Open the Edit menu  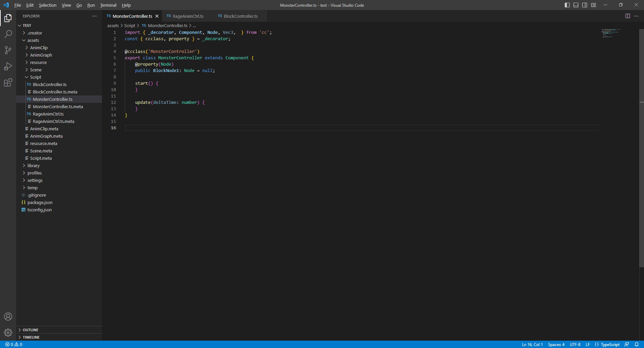30,5
